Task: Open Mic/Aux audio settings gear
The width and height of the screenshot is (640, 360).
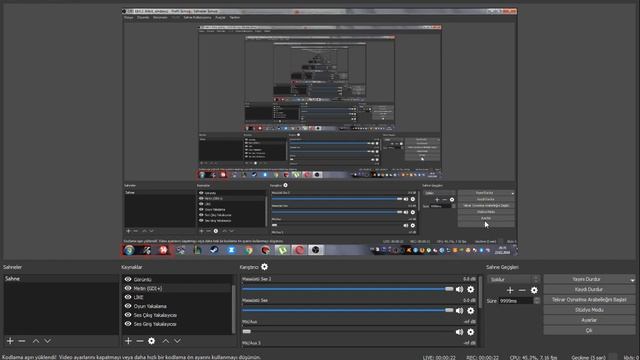Action: (471, 332)
